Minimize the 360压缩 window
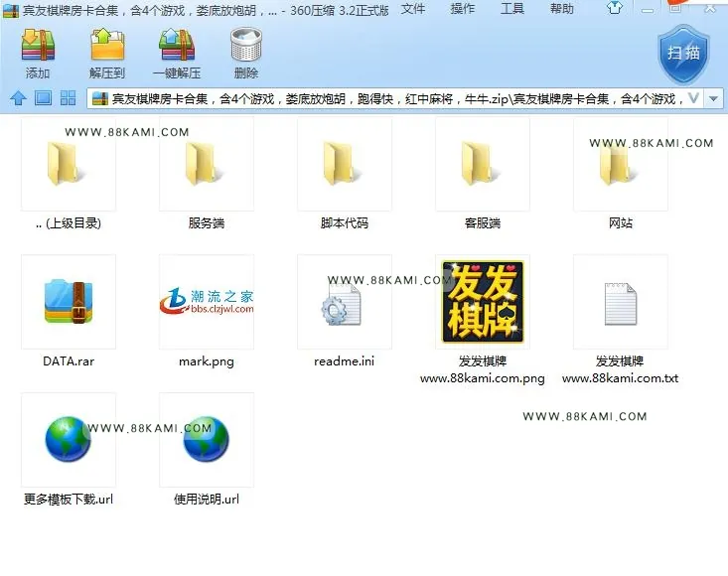 tap(648, 8)
